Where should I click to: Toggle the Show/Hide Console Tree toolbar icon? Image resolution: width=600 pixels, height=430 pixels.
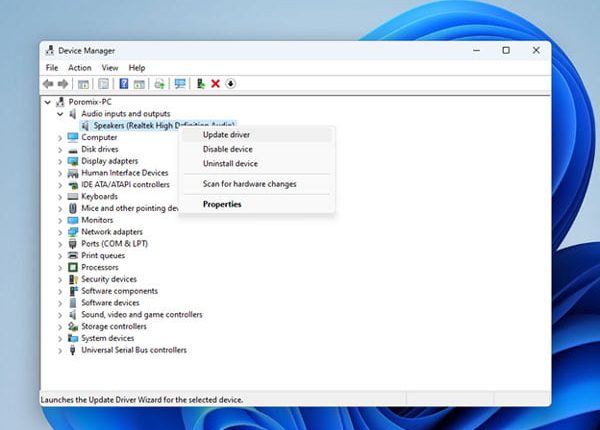point(83,83)
